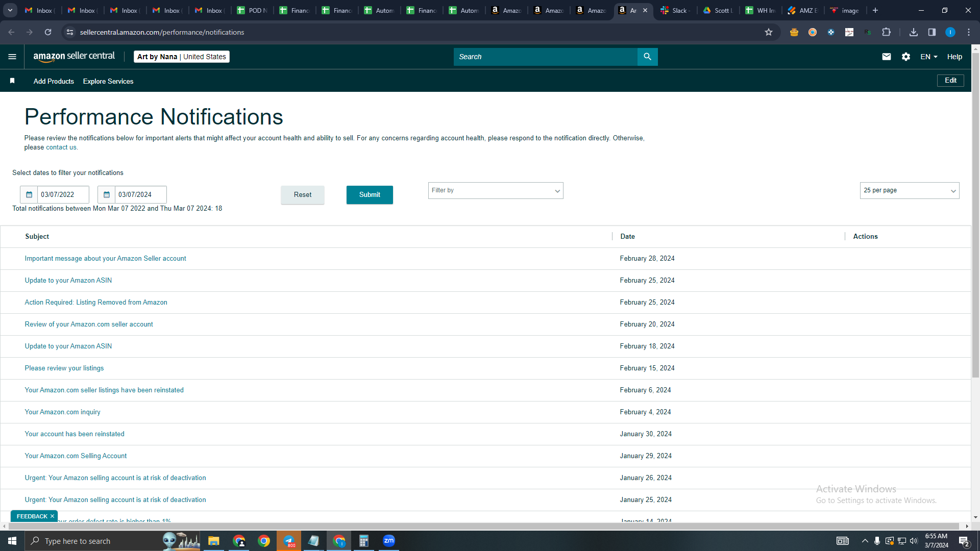This screenshot has width=980, height=551.
Task: Open the Art by Nana account switcher
Action: pyautogui.click(x=182, y=57)
